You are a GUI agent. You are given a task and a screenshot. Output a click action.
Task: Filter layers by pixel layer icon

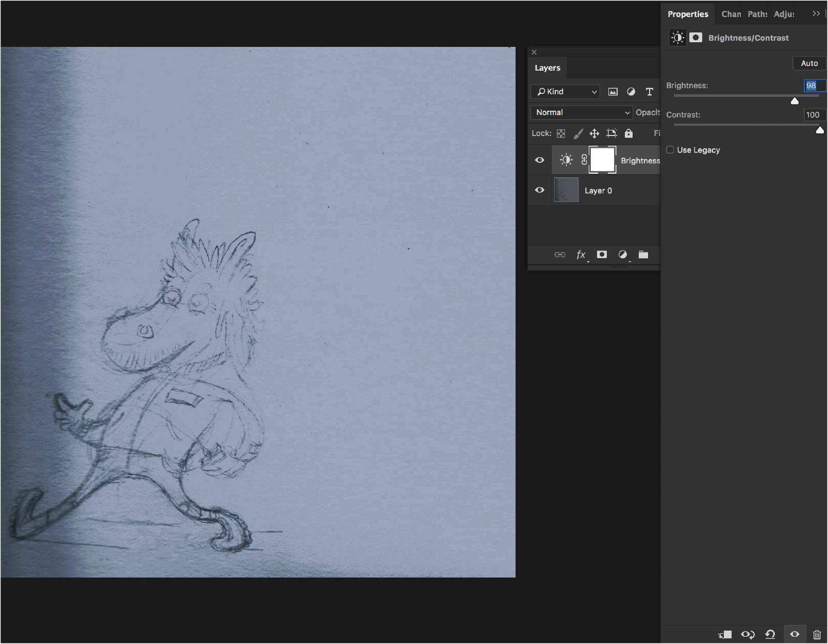[x=613, y=92]
